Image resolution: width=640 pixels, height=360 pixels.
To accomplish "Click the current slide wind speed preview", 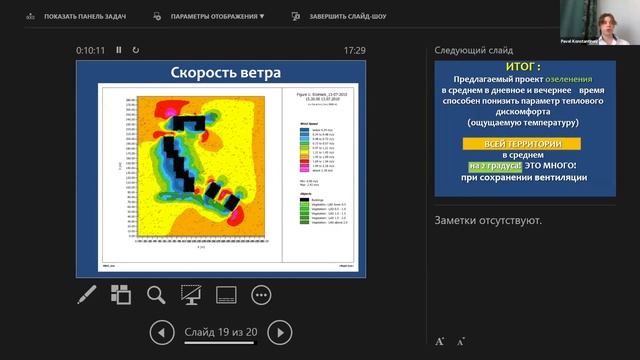I will point(221,169).
